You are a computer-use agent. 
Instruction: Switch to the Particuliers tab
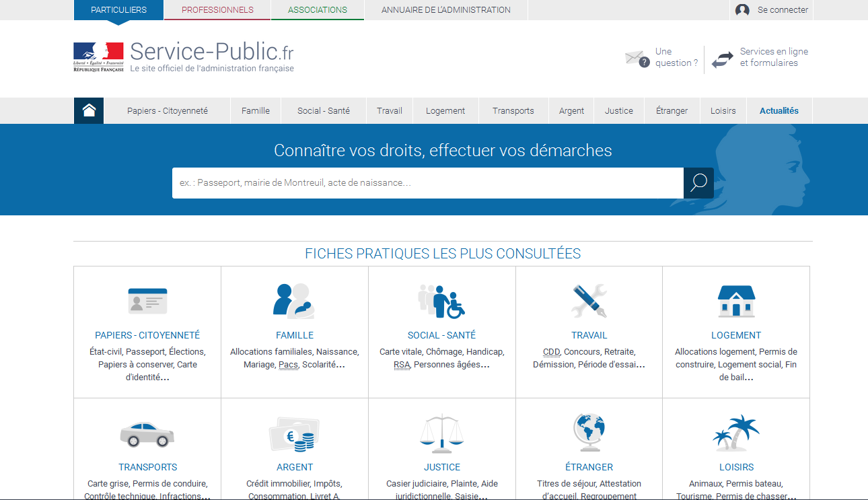coord(118,10)
